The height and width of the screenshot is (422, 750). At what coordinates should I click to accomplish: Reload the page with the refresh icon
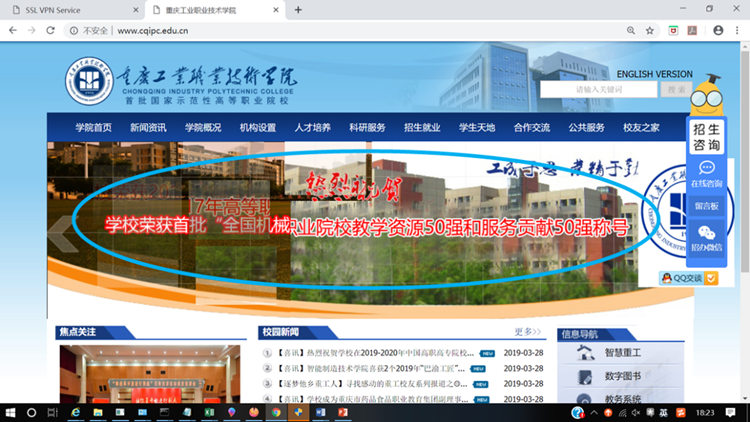point(50,30)
